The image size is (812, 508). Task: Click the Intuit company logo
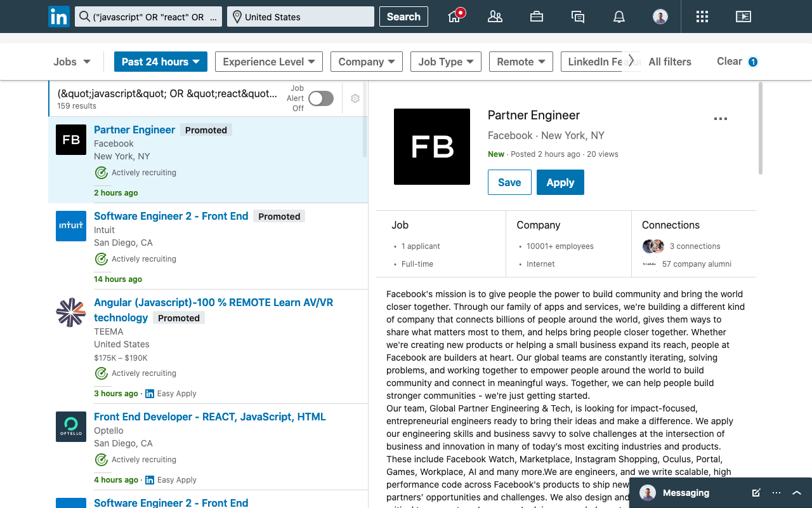point(71,226)
